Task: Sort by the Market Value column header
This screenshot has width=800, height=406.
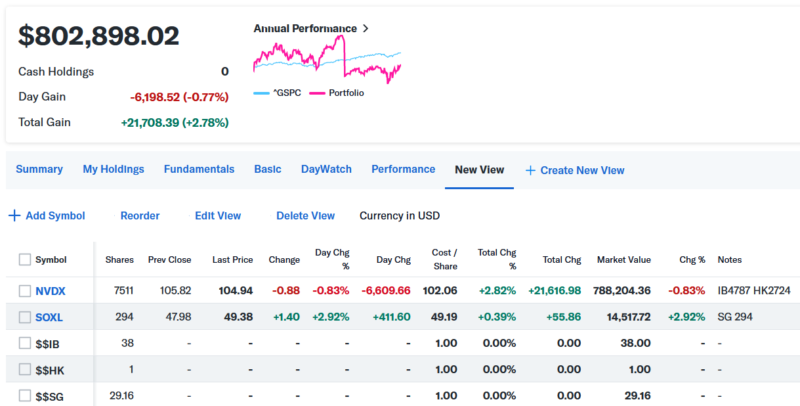Action: pyautogui.click(x=624, y=260)
